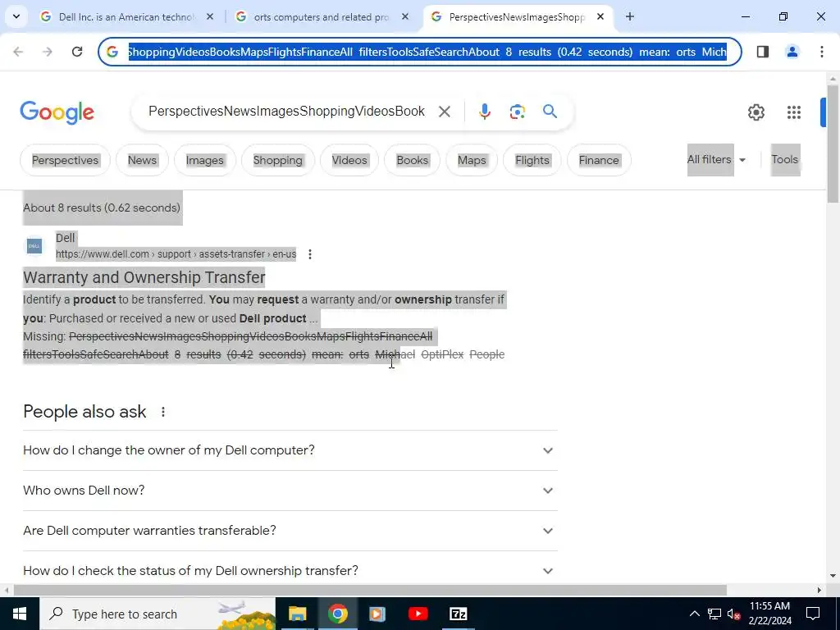Select the Videos filter chip
The width and height of the screenshot is (840, 630).
pyautogui.click(x=349, y=160)
